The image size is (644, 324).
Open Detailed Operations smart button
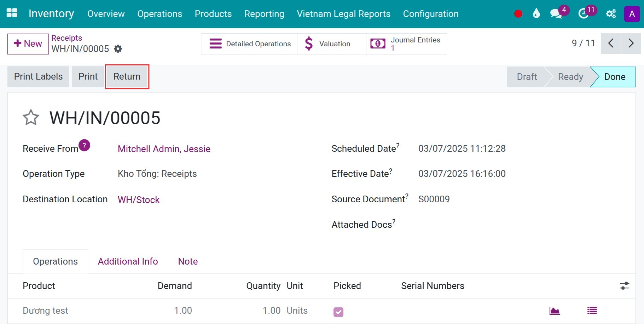click(x=250, y=44)
